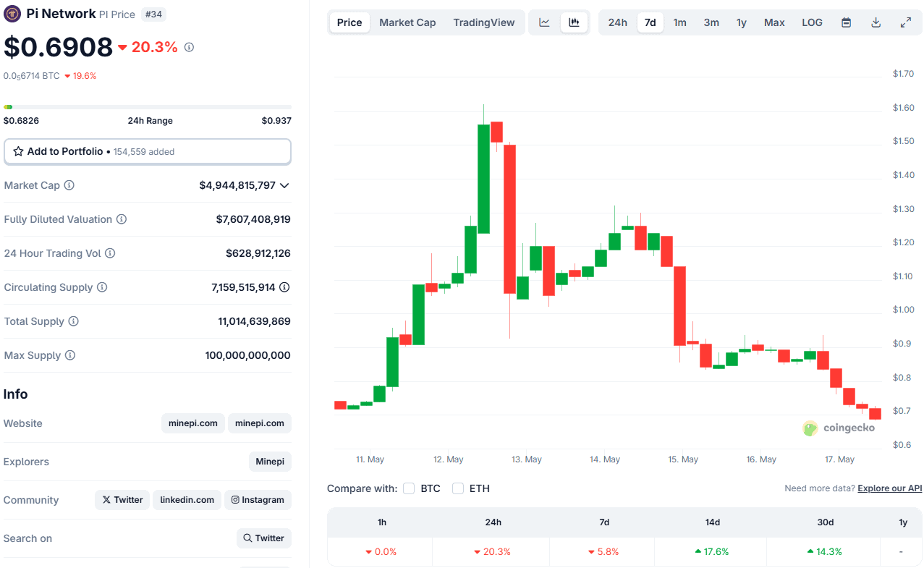Open Total Supply info icon
Viewport: 924px width, 568px height.
click(73, 321)
